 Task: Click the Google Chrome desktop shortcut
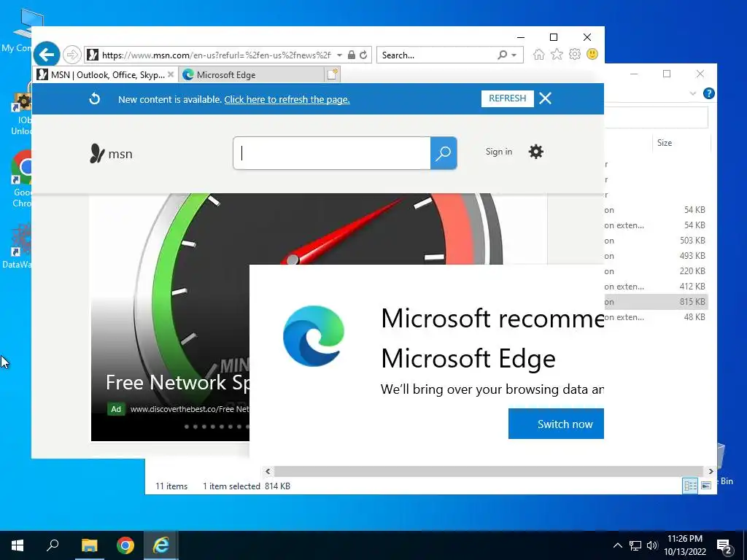pyautogui.click(x=22, y=179)
